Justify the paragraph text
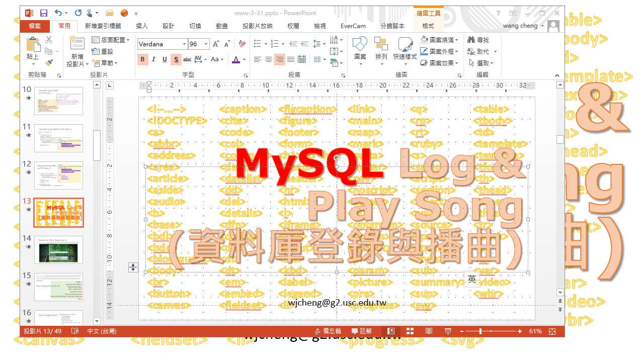Screen dimensions: 644x362 (x=291, y=59)
